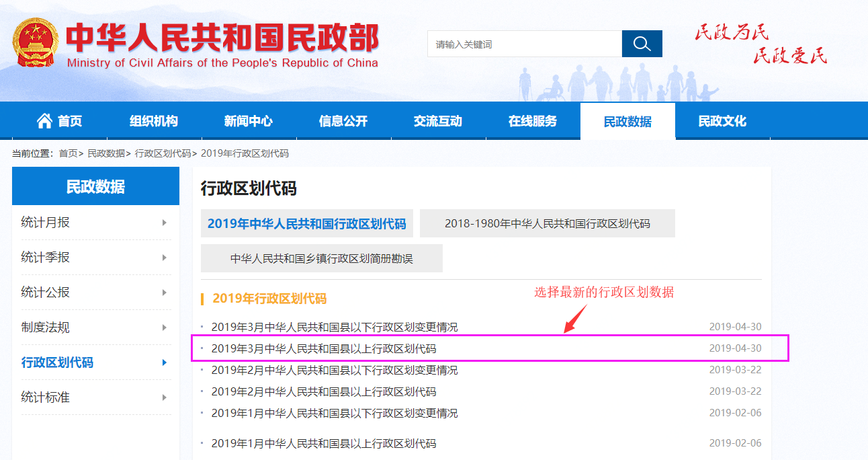Focus the 请输入关键词 search field
Image resolution: width=868 pixels, height=460 pixels.
525,44
